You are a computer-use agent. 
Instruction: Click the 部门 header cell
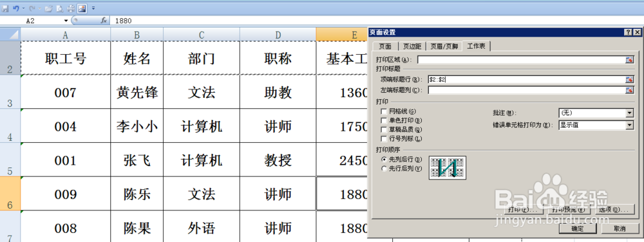(x=201, y=58)
